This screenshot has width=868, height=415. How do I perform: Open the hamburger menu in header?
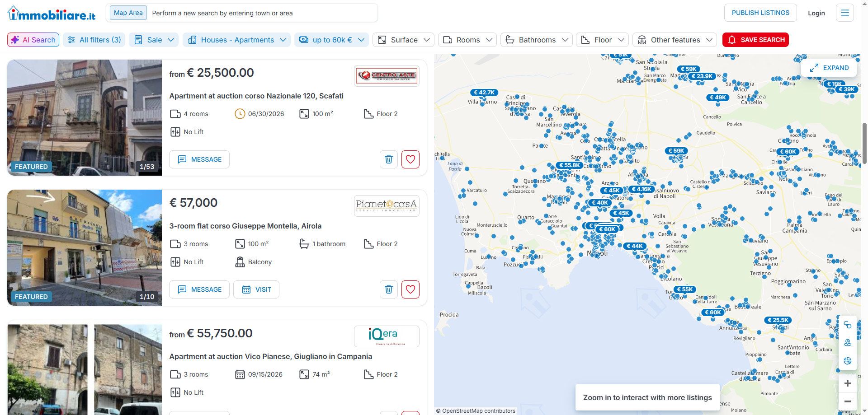tap(844, 13)
